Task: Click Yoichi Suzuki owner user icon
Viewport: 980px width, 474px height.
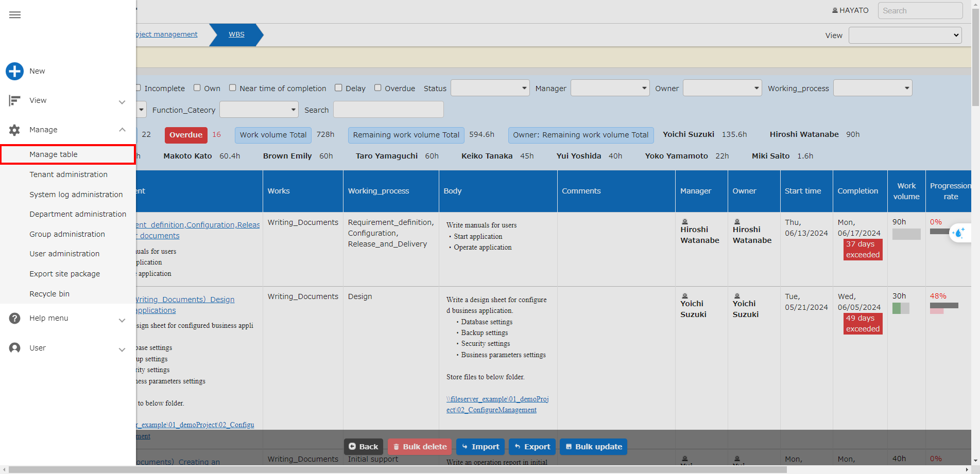Action: pos(737,296)
